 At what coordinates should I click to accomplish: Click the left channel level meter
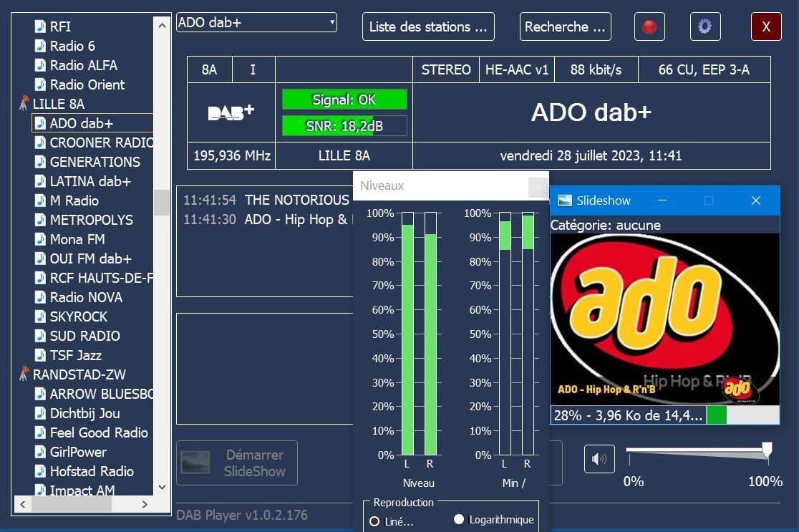[x=407, y=333]
